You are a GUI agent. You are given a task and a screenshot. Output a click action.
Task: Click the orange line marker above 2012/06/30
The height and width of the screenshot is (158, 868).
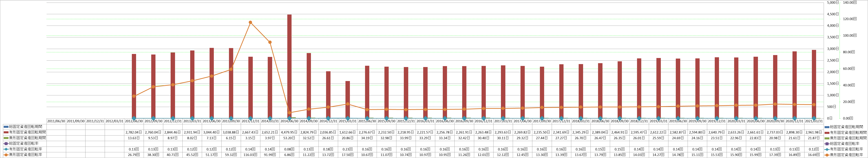coord(134,96)
